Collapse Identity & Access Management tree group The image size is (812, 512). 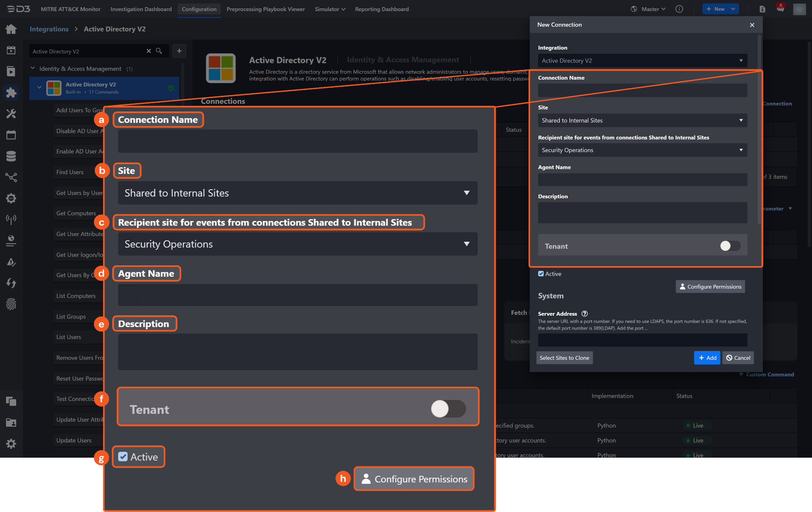pos(33,69)
